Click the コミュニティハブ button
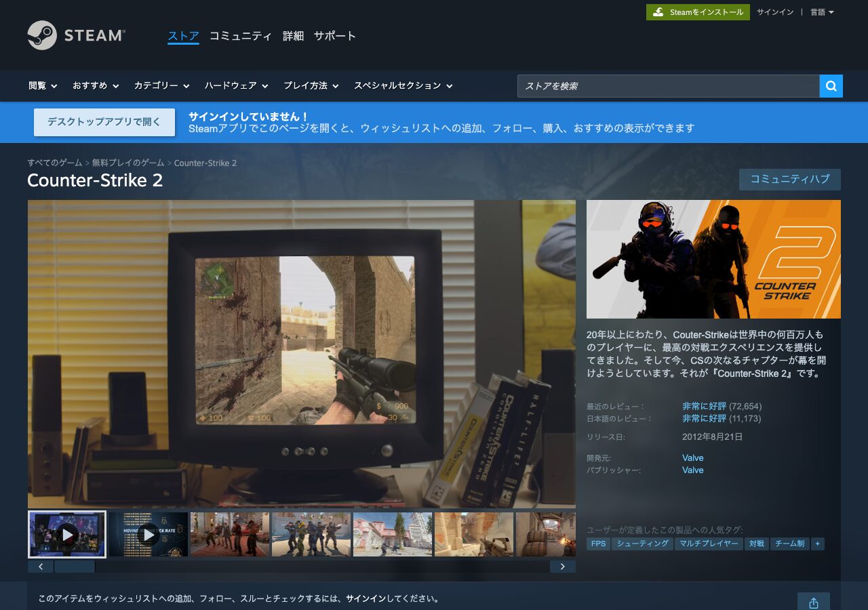The height and width of the screenshot is (610, 868). click(x=789, y=180)
